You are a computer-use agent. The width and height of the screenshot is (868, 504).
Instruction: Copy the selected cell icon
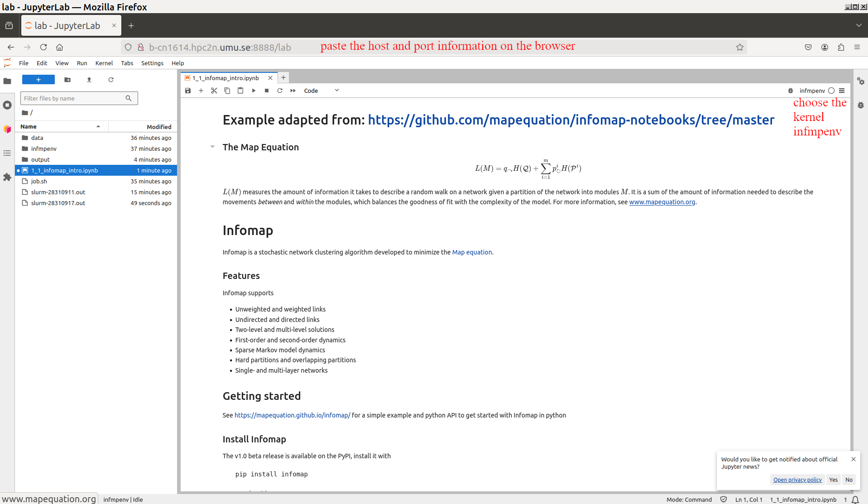(x=227, y=91)
